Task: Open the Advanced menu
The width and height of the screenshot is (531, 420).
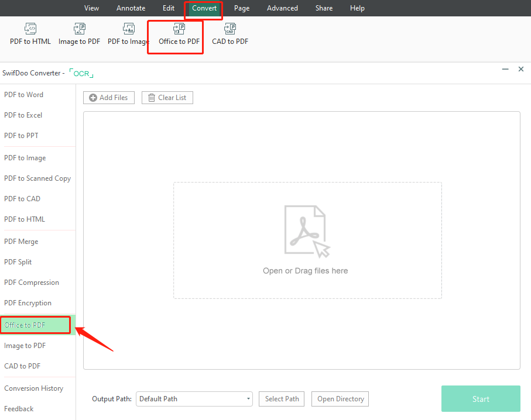Action: click(282, 8)
